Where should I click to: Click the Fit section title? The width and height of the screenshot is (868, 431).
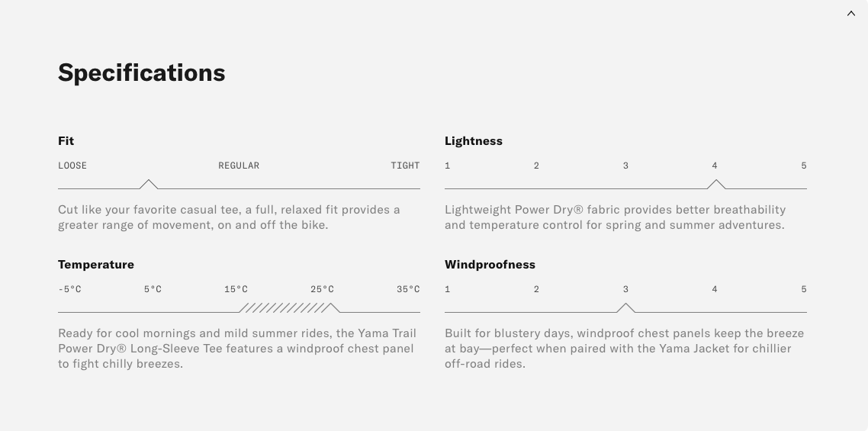click(x=66, y=140)
